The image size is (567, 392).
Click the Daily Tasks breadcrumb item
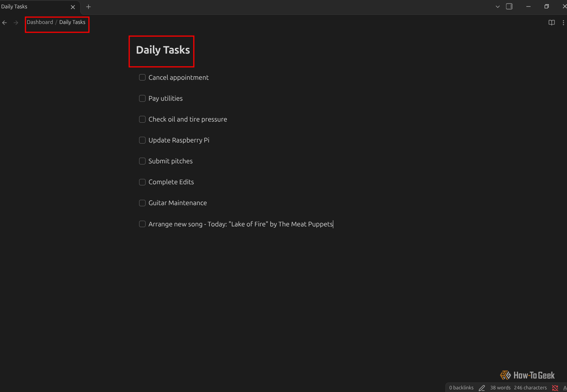coord(72,22)
